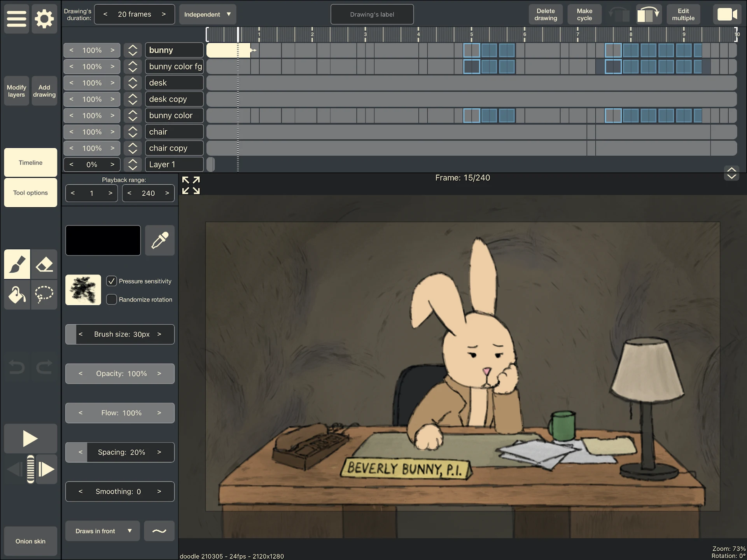Viewport: 747px width, 560px height.
Task: Click the Timeline tab
Action: tap(30, 162)
